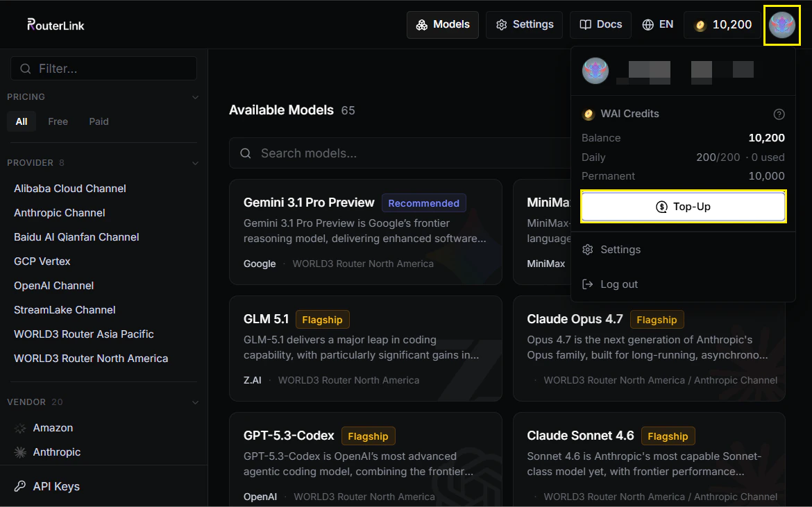The image size is (812, 507).
Task: Filter by Amazon vendor
Action: coord(53,428)
